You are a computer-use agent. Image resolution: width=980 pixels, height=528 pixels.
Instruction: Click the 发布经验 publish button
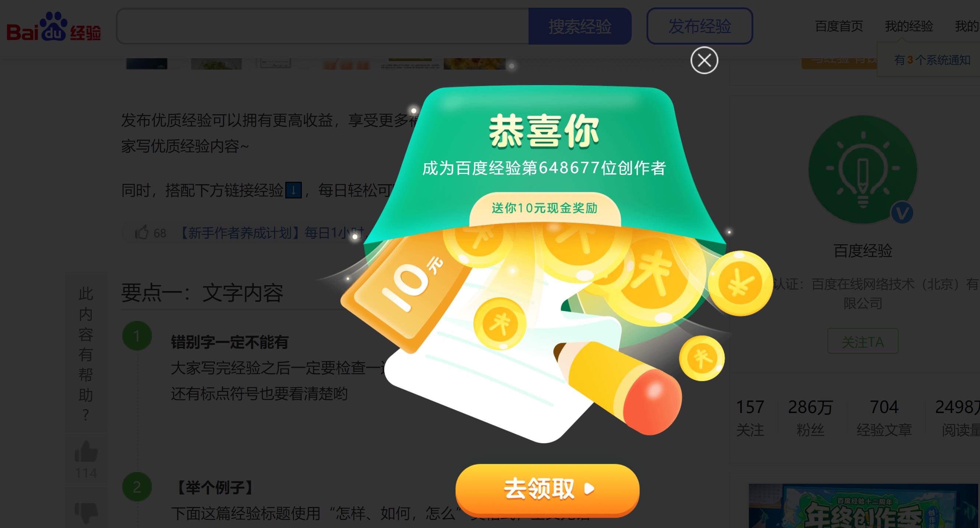point(700,26)
